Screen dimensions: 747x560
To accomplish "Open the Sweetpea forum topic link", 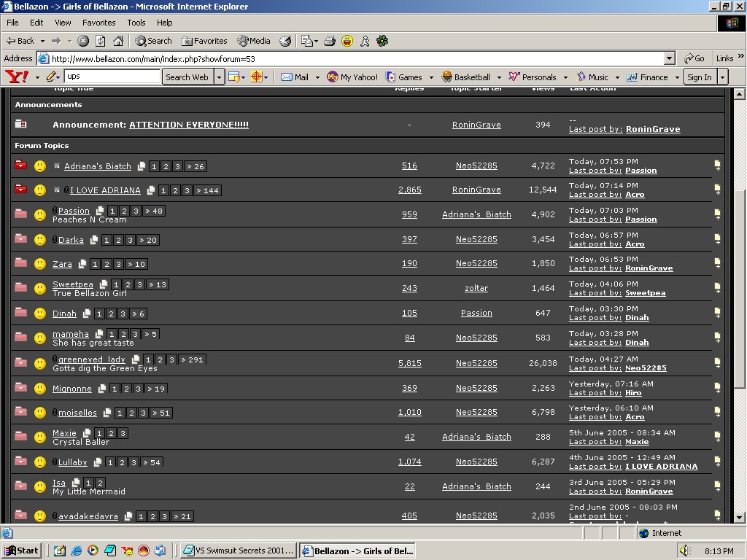I will (73, 284).
